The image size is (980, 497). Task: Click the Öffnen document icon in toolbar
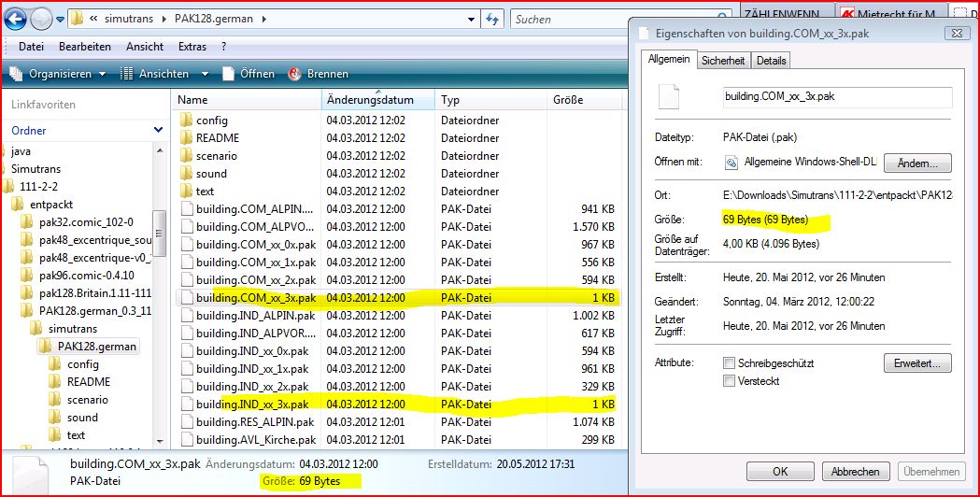(228, 74)
